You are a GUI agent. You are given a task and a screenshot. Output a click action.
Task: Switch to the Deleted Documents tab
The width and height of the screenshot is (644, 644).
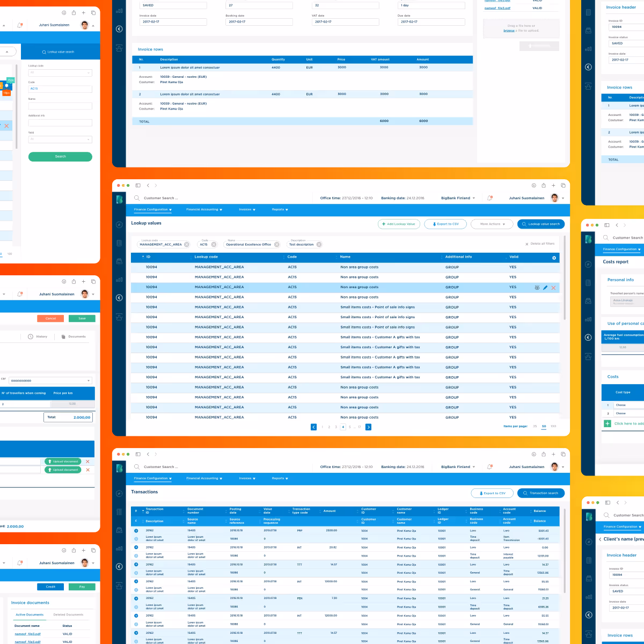(68, 614)
